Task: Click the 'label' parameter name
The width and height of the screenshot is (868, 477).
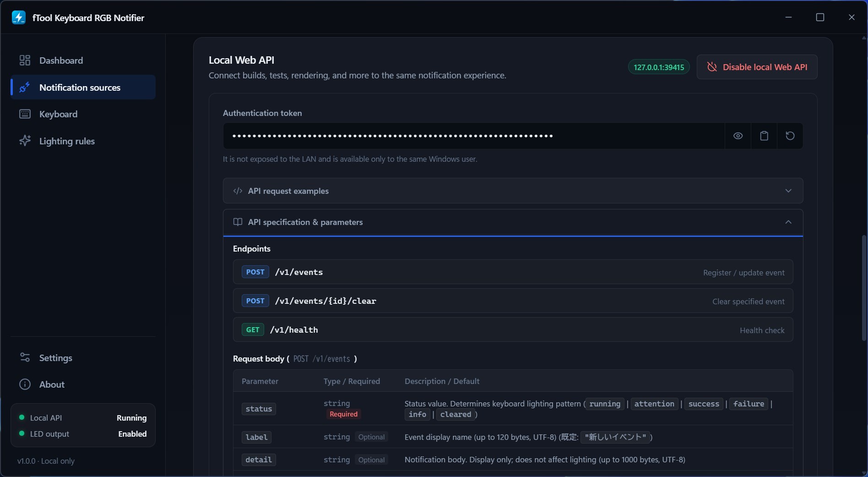Action: 256,437
